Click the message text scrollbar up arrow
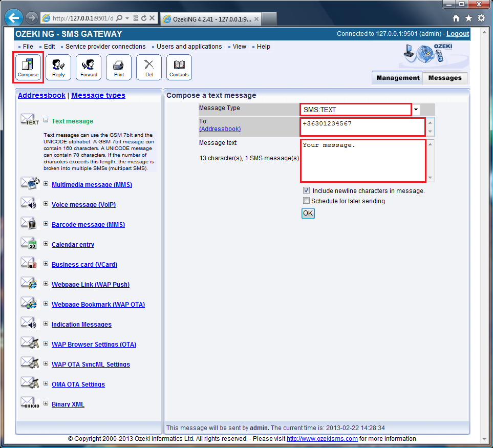Screen dimensions: 493x448 click(430, 144)
